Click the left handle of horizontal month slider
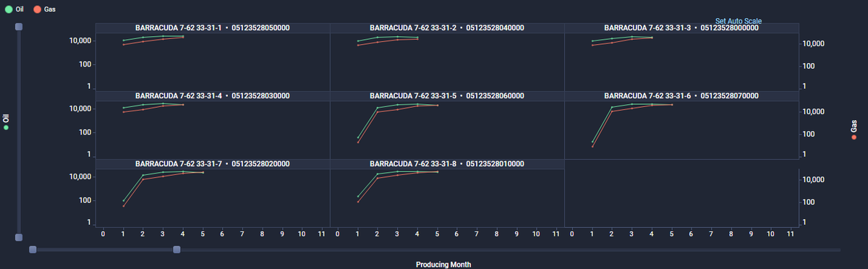The width and height of the screenshot is (868, 269). (33, 249)
